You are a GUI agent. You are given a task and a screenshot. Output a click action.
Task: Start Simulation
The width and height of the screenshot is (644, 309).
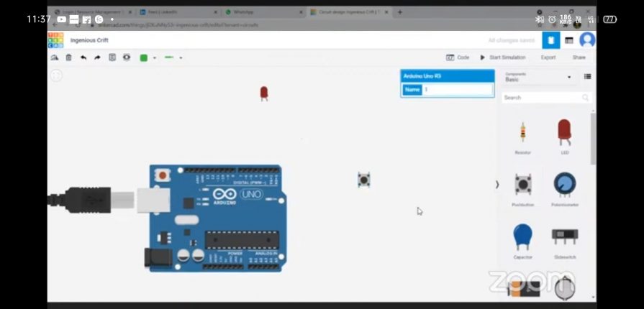[x=503, y=57]
